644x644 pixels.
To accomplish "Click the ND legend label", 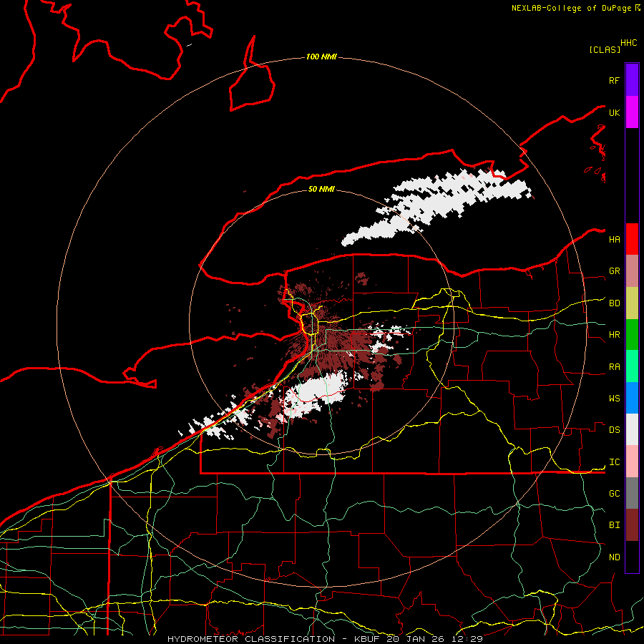I will pos(614,557).
